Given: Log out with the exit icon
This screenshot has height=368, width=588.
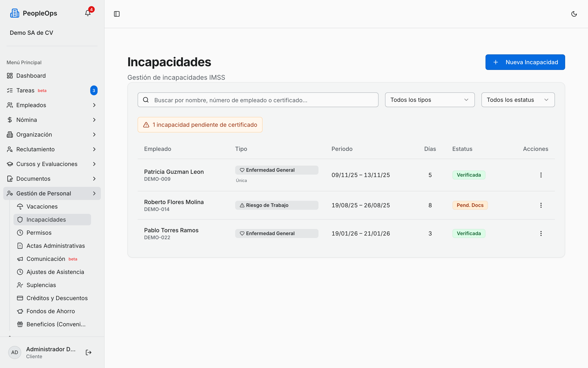Looking at the screenshot, I should pos(89,352).
